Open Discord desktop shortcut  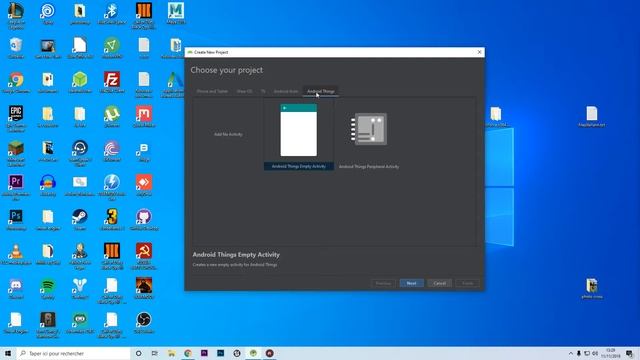(16, 288)
